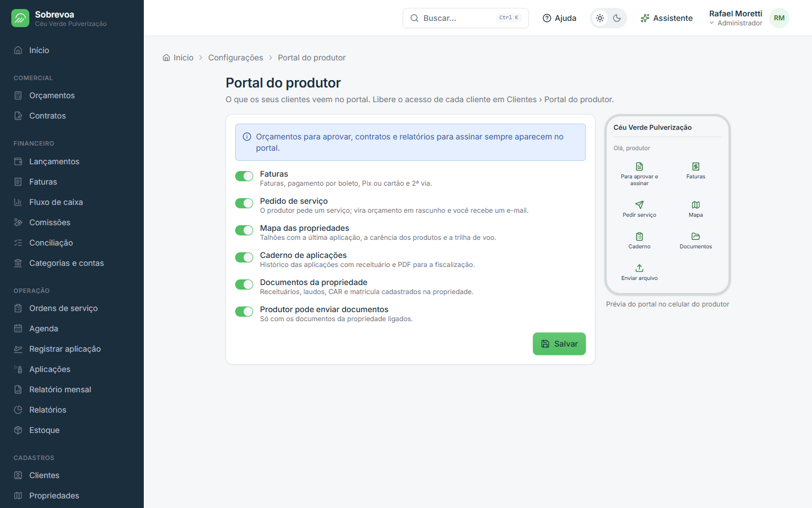Disable the Pedido de serviço switch
This screenshot has height=508, width=812.
(x=244, y=203)
